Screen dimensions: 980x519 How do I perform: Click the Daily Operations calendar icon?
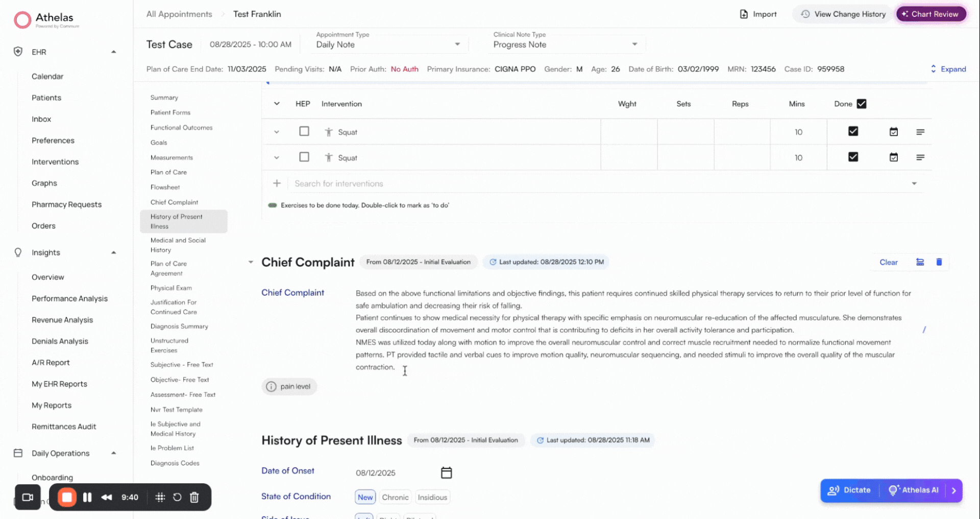(18, 453)
